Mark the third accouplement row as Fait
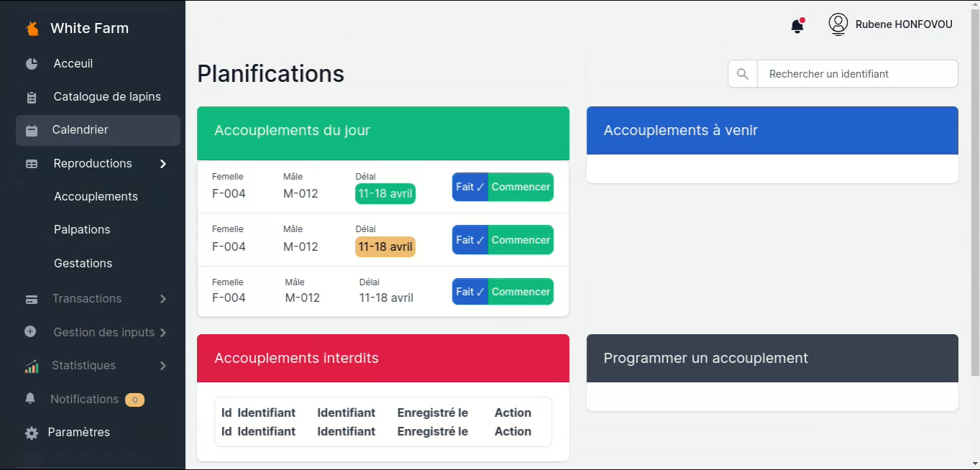The height and width of the screenshot is (470, 980). click(x=470, y=292)
